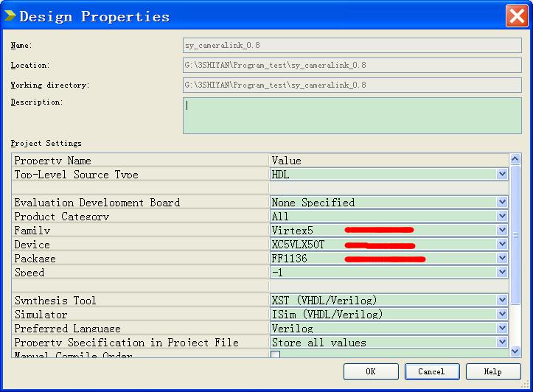Open the Family dropdown showing Virtex5
The image size is (533, 392).
(502, 231)
